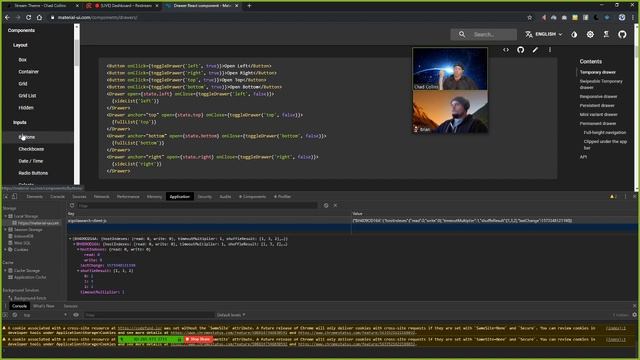Open the Box layout page

22,60
